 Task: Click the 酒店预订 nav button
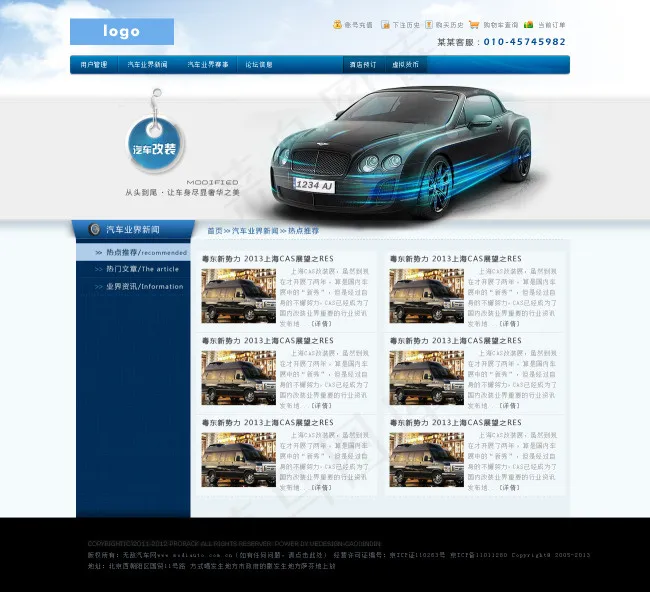tap(363, 64)
